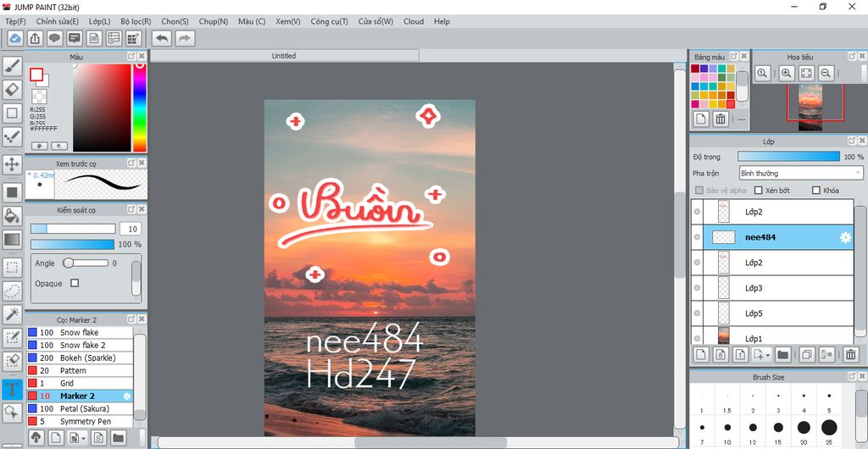Image resolution: width=868 pixels, height=449 pixels.
Task: Delete palette color with trash icon
Action: point(721,119)
